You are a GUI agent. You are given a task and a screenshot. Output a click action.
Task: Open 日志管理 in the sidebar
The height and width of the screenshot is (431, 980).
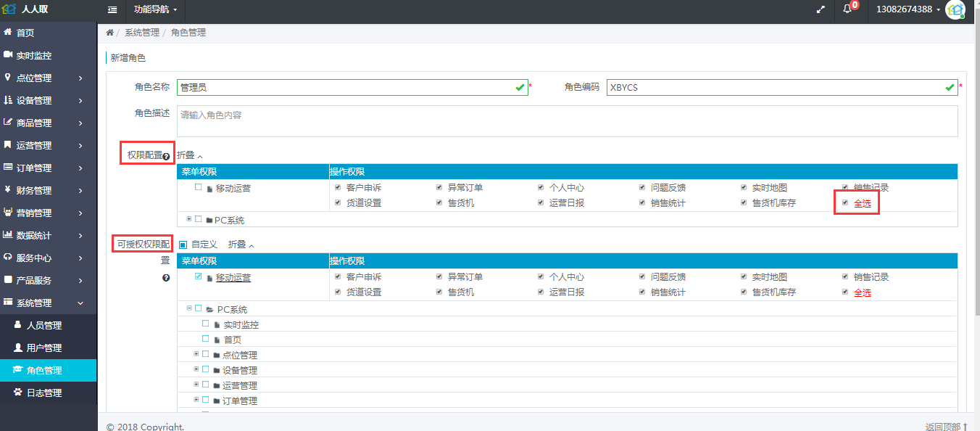coord(48,393)
